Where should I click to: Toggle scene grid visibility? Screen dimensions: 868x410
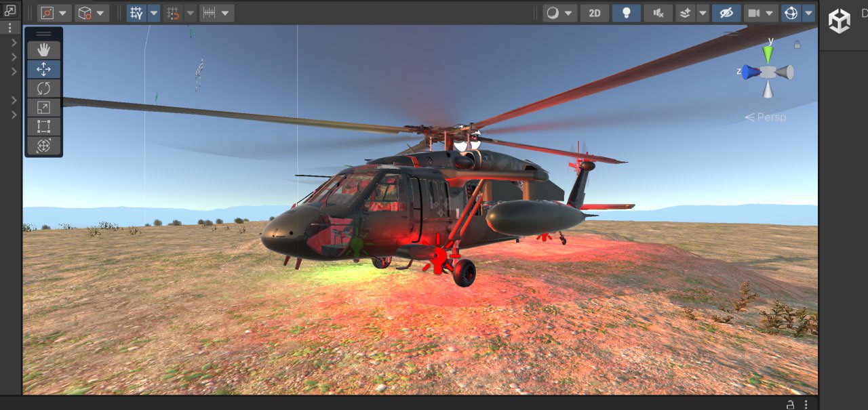tap(136, 13)
